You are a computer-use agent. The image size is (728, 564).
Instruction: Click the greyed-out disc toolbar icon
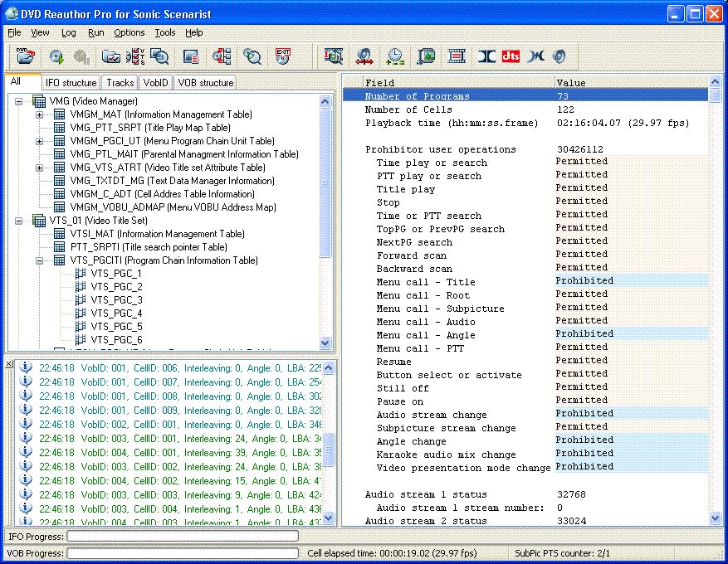pos(81,56)
